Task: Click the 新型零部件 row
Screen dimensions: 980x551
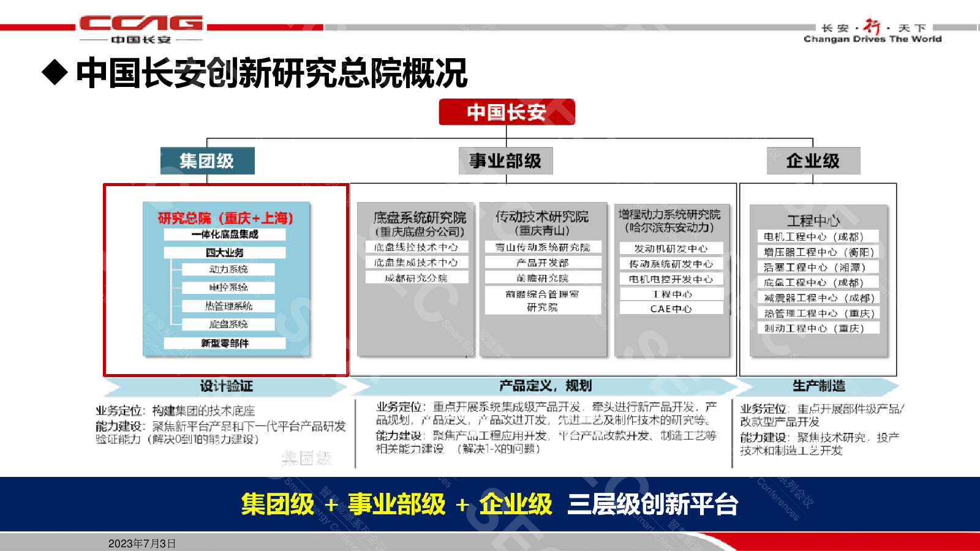Action: [x=225, y=343]
